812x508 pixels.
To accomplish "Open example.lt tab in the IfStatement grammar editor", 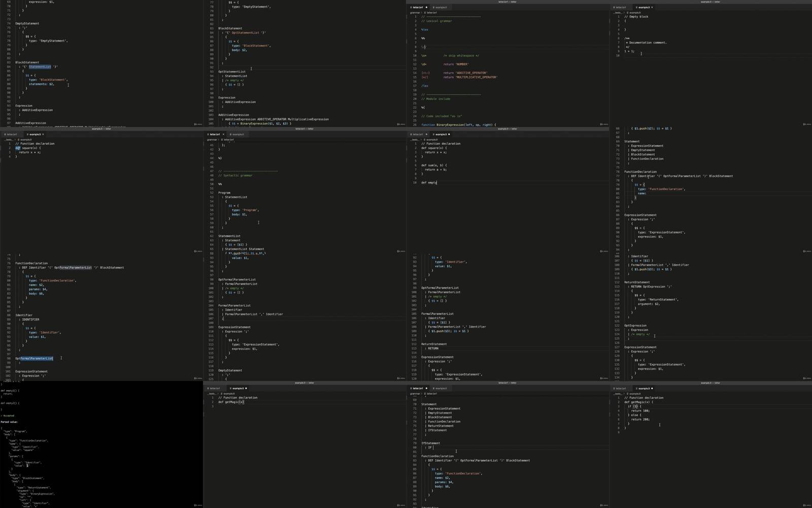I will click(441, 389).
